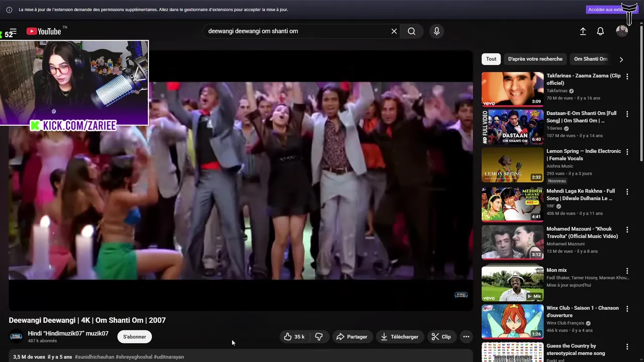The image size is (644, 362).
Task: Go to YouTube home via logo
Action: [x=44, y=31]
